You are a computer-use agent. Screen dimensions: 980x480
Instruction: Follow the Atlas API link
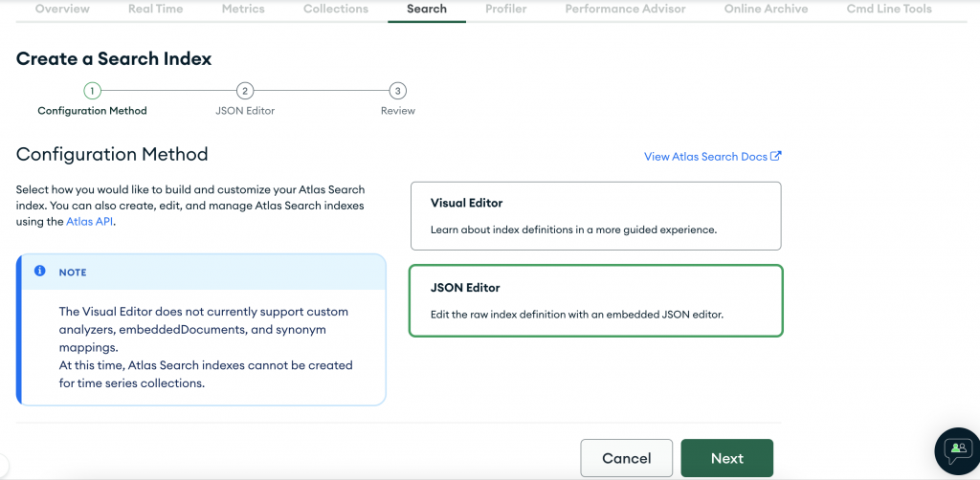pyautogui.click(x=89, y=222)
